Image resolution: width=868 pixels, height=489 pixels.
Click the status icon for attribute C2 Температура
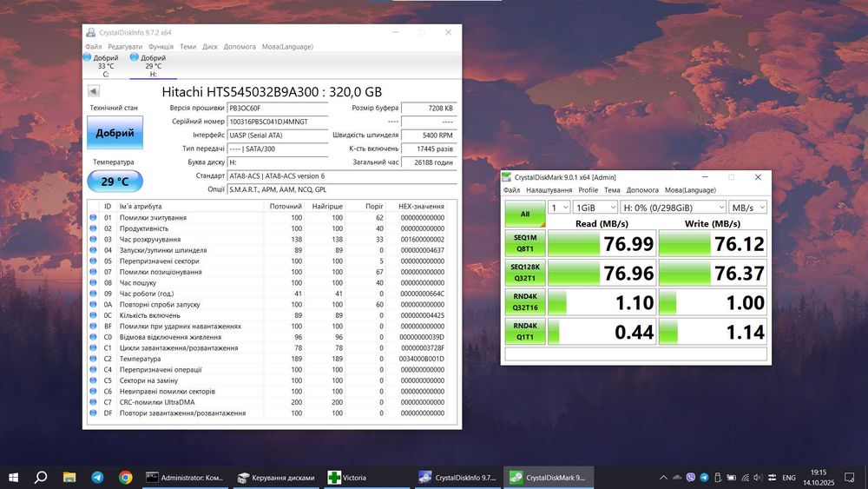pos(93,359)
